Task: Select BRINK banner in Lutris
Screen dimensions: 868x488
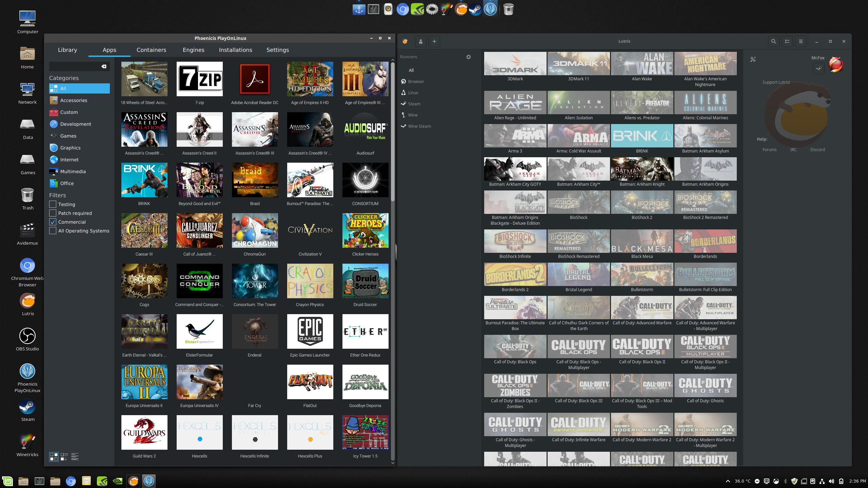Action: coord(642,136)
